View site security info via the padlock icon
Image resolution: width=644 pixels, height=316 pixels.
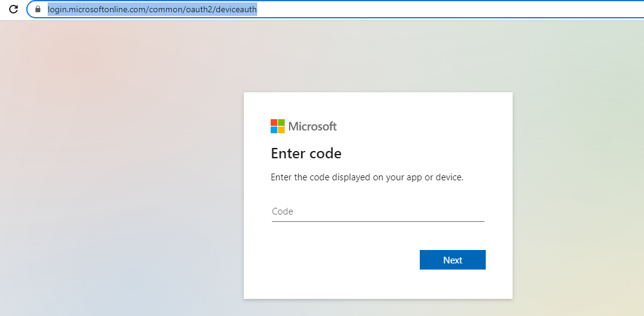click(x=38, y=9)
